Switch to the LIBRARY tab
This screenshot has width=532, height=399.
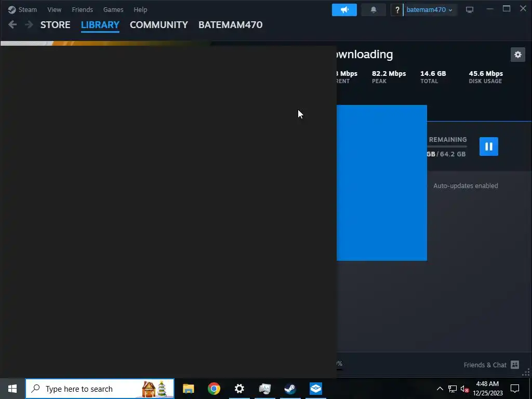point(100,25)
